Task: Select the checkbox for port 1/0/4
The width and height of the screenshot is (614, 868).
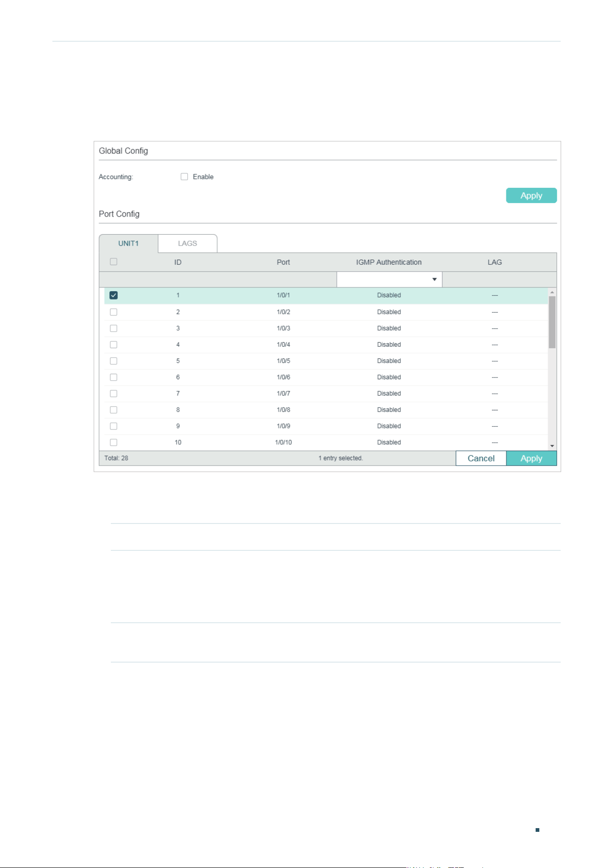Action: pos(114,345)
